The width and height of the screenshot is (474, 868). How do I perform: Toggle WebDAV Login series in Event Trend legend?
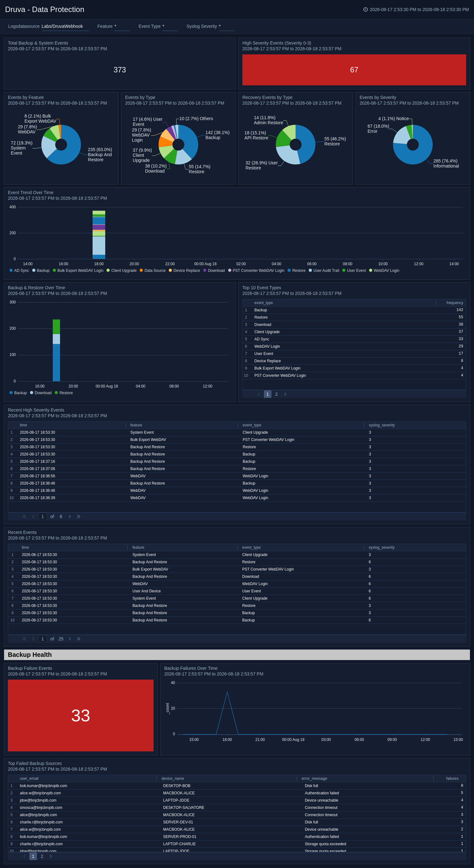click(x=384, y=271)
